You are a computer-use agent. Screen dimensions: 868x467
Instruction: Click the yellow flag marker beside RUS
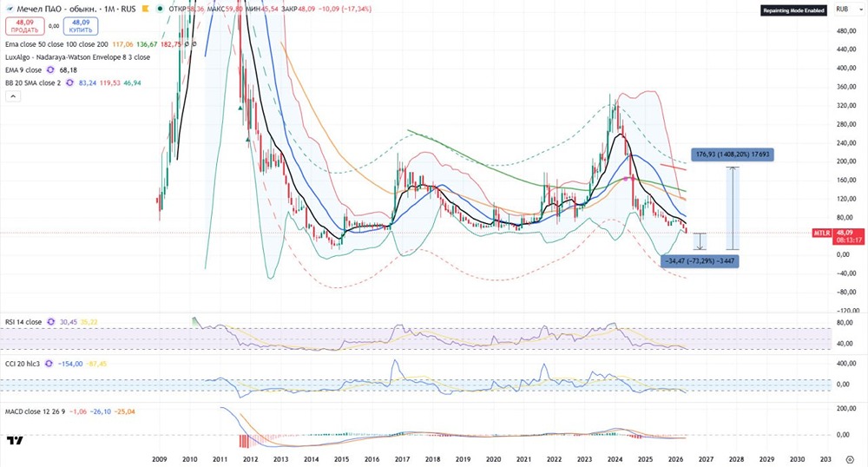pyautogui.click(x=145, y=9)
